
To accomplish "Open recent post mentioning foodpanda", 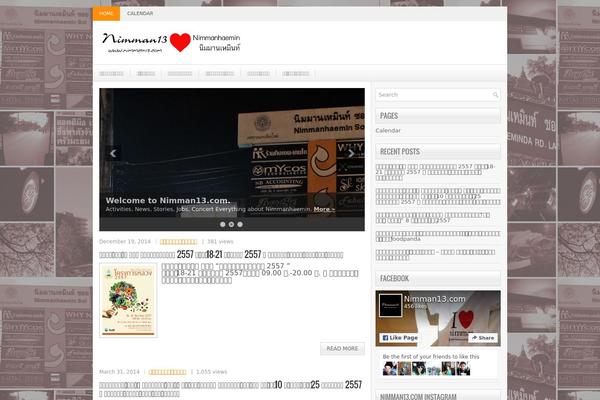I will click(x=438, y=236).
